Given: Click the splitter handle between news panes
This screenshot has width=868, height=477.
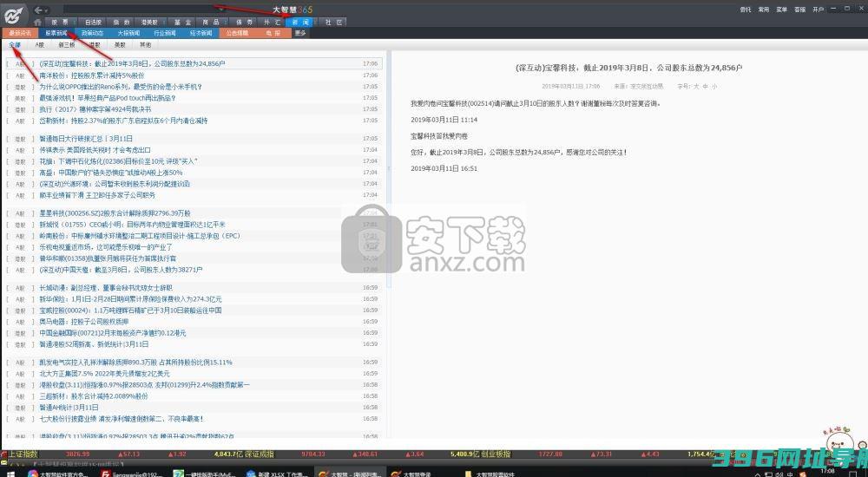Looking at the screenshot, I should pos(388,169).
